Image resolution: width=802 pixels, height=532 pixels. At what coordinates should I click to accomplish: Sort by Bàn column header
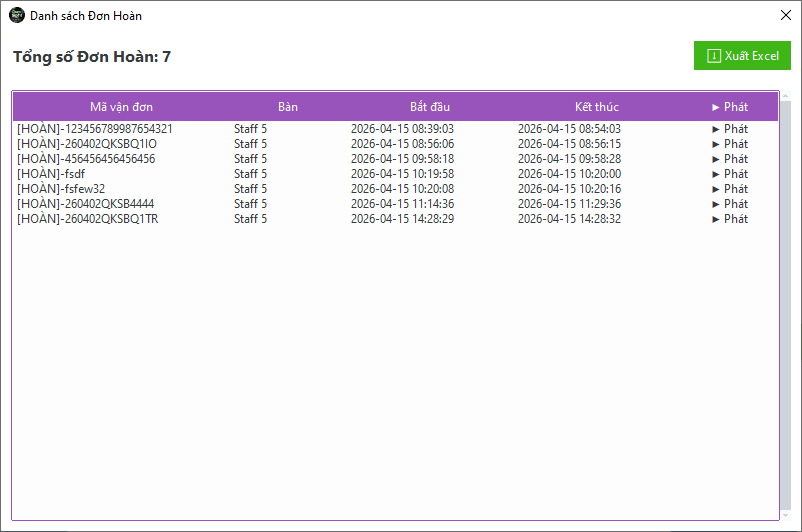[x=288, y=107]
